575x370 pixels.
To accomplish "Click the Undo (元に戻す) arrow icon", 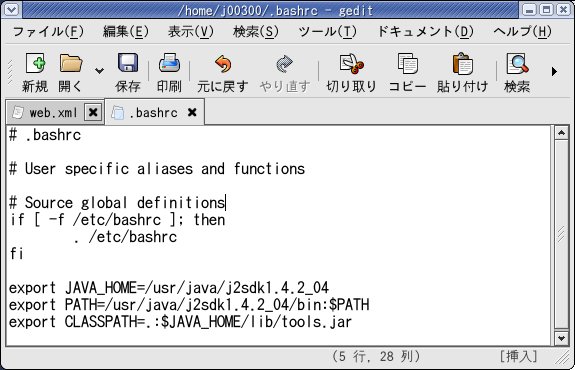I will pyautogui.click(x=223, y=64).
